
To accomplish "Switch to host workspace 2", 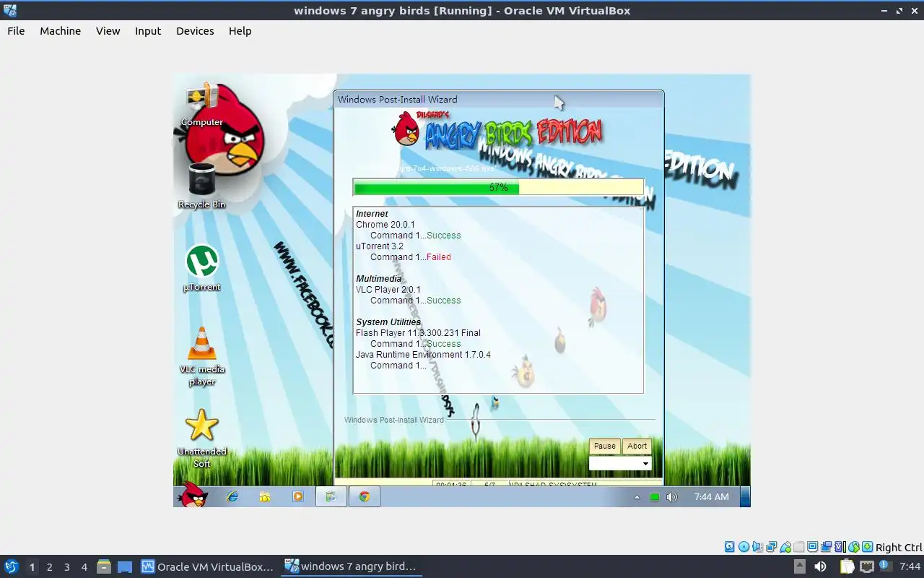I will [x=49, y=567].
